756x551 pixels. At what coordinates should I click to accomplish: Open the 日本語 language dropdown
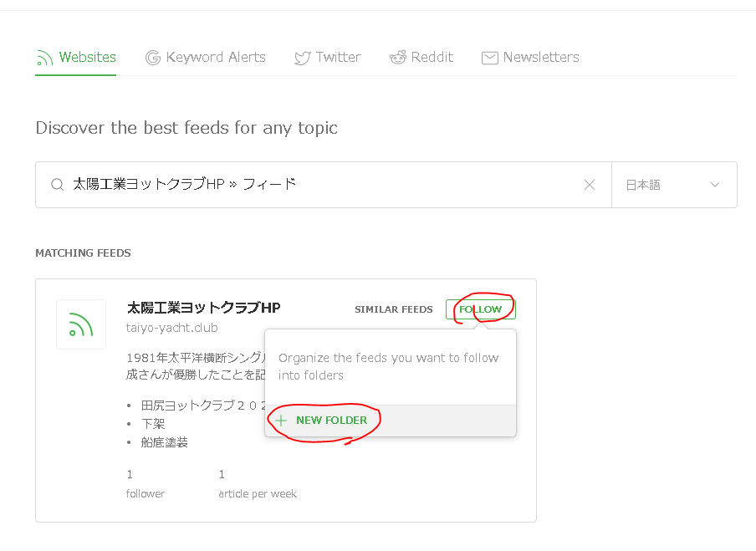pyautogui.click(x=674, y=185)
